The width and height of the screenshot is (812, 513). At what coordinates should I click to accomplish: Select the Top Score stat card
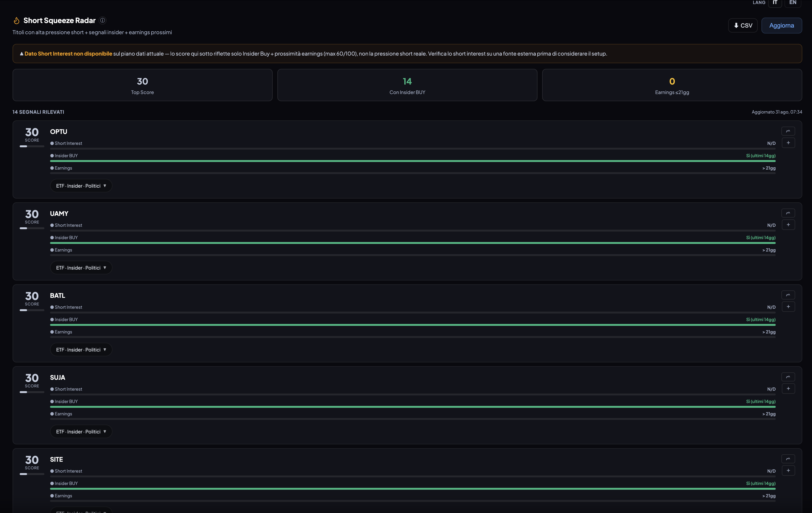coord(142,85)
